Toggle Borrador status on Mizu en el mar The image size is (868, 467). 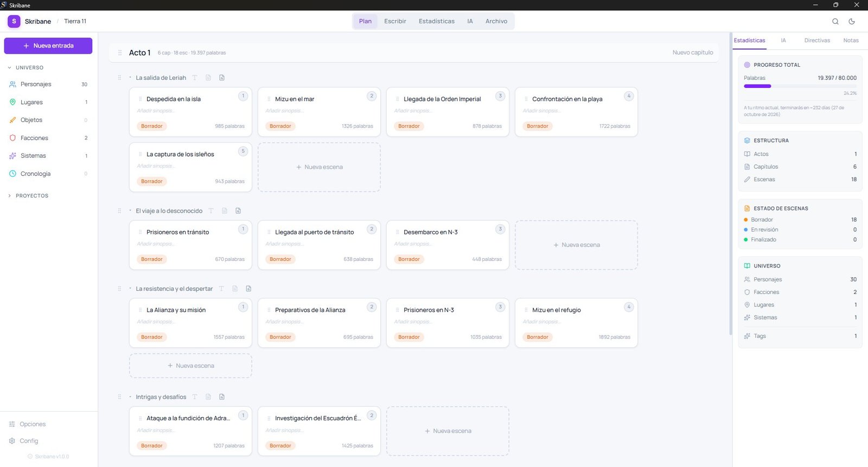pos(280,126)
